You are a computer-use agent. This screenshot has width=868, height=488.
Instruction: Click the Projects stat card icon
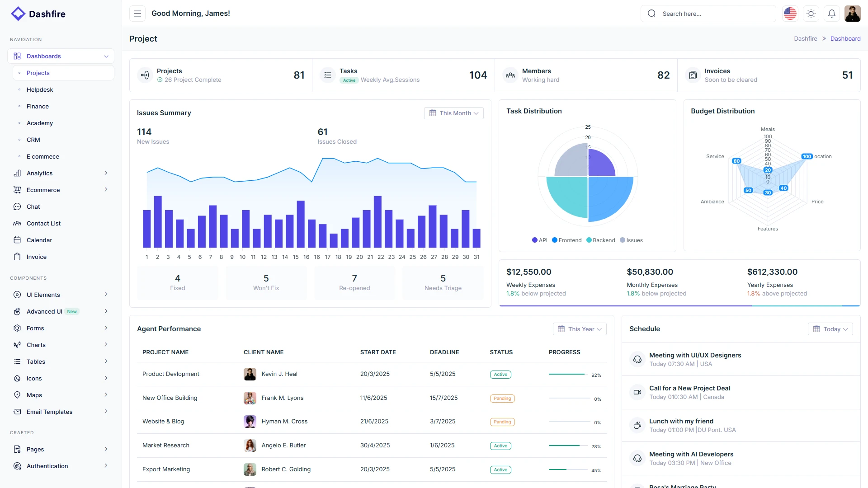point(145,75)
